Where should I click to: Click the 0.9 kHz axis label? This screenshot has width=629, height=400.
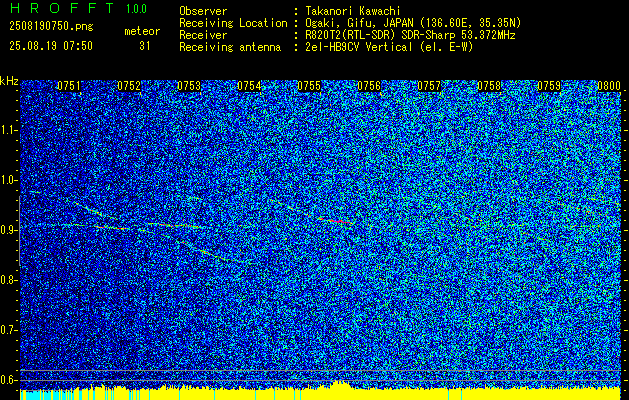tap(9, 230)
